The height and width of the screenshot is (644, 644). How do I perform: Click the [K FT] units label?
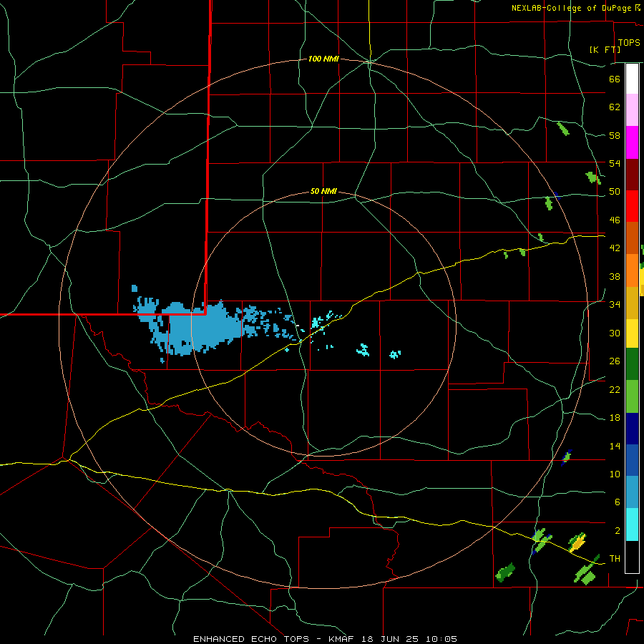tap(605, 49)
